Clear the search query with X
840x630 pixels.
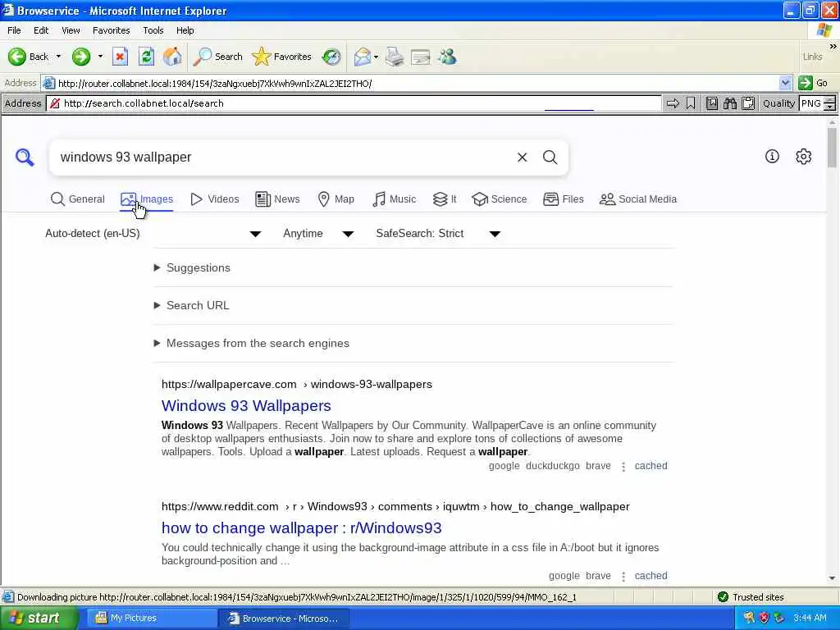click(523, 157)
